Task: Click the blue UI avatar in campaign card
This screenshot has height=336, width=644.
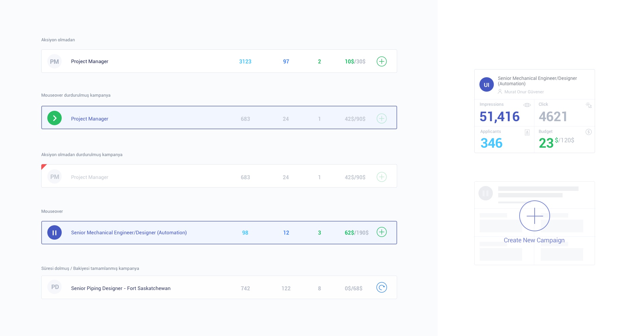Action: tap(486, 85)
